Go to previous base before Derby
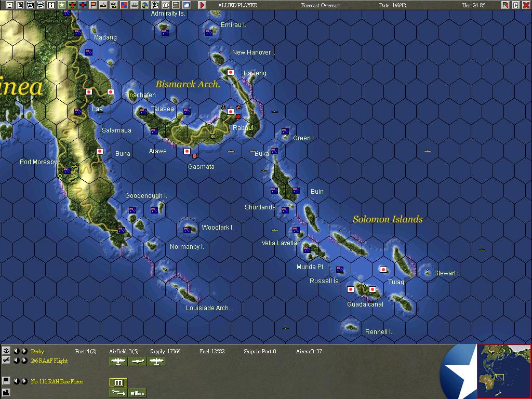532x399 pixels. [x=16, y=351]
